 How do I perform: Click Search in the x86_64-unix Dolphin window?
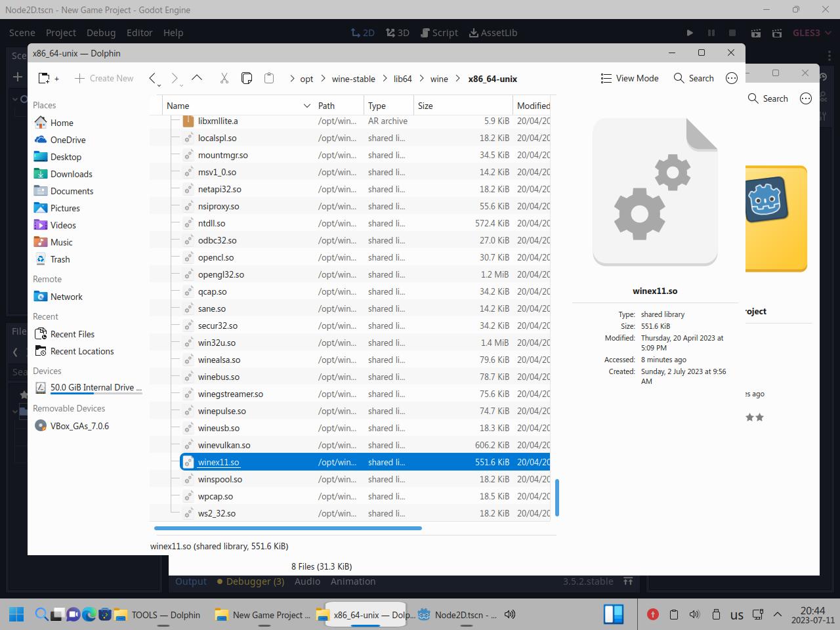(x=694, y=78)
